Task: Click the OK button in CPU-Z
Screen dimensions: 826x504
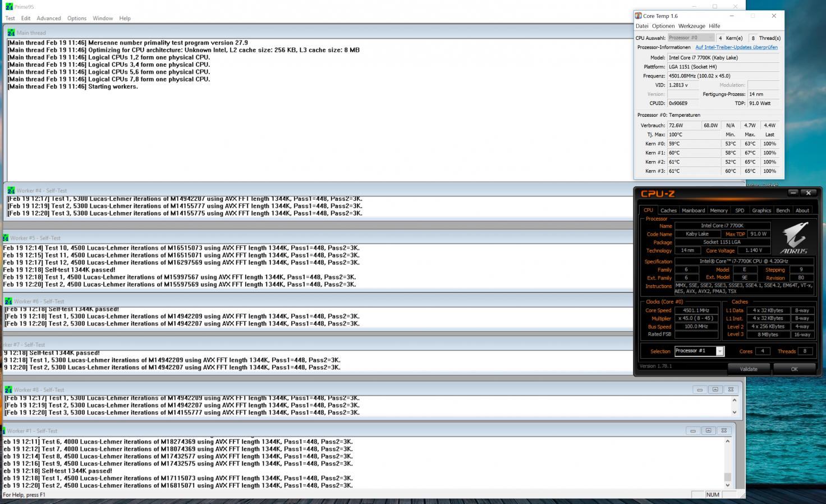Action: [794, 369]
